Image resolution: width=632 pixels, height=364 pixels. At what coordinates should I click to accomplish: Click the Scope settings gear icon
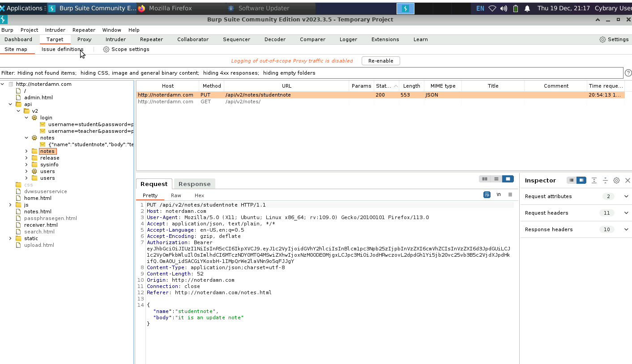pyautogui.click(x=106, y=49)
